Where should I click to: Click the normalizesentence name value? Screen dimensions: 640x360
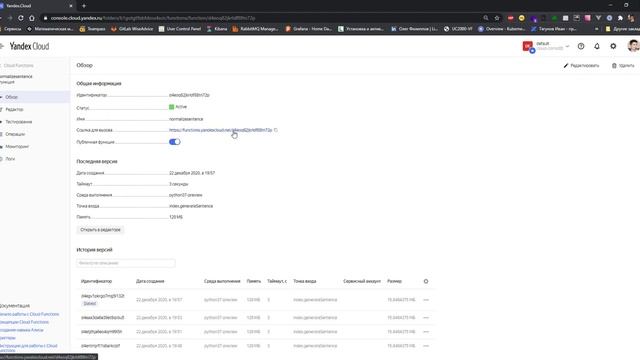[186, 119]
